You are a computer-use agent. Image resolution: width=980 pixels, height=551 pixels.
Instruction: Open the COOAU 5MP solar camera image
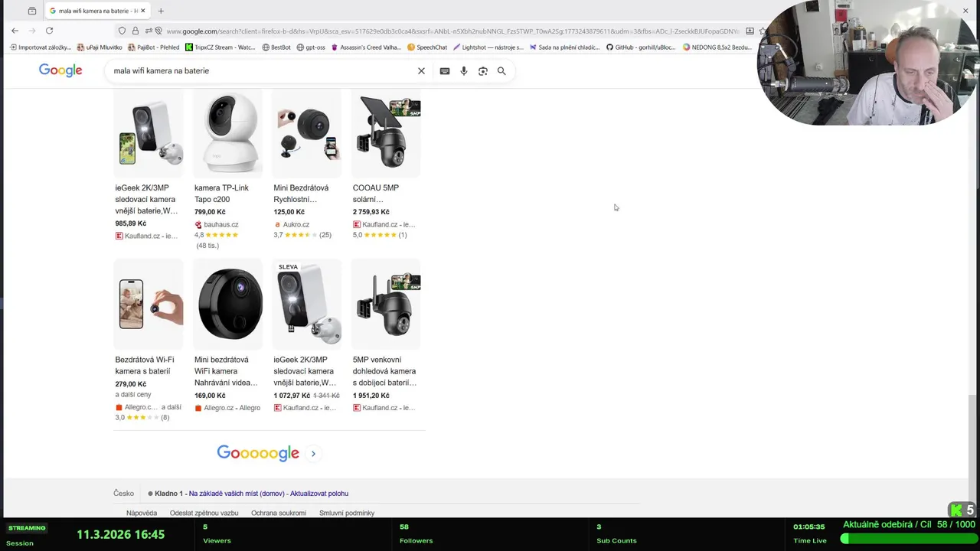[386, 133]
